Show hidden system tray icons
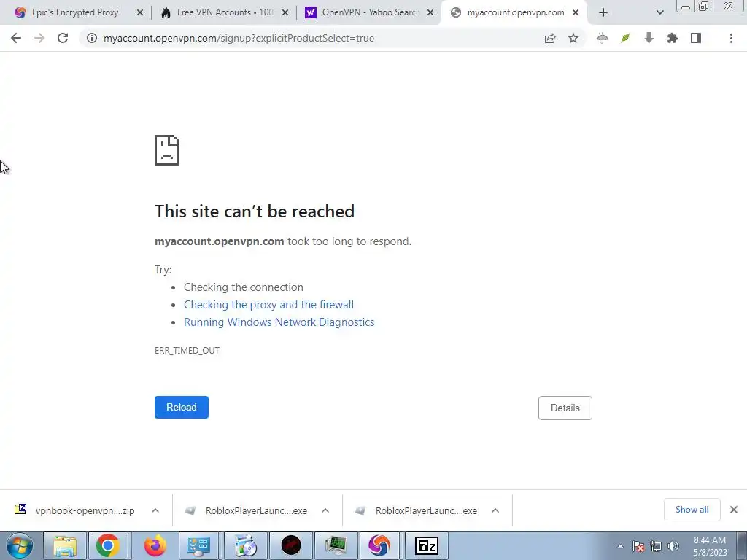747x560 pixels. click(620, 546)
